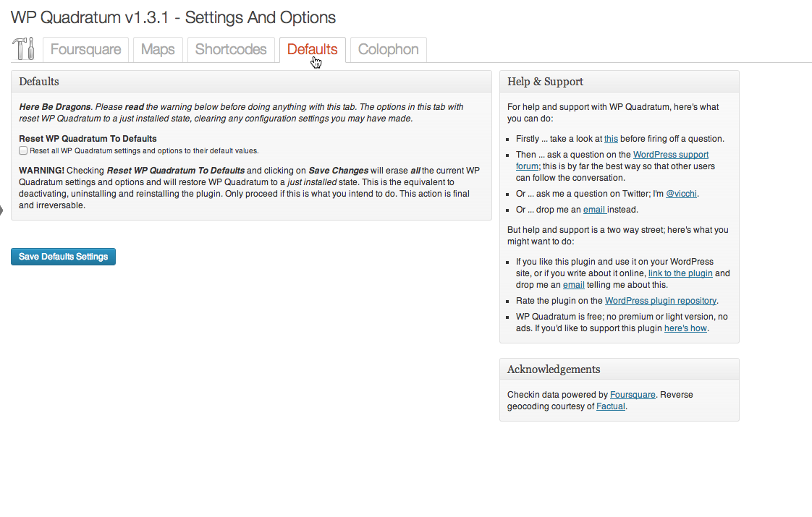
Task: Click the 'Reset WP Quadratum To Defaults' heading
Action: pyautogui.click(x=88, y=139)
